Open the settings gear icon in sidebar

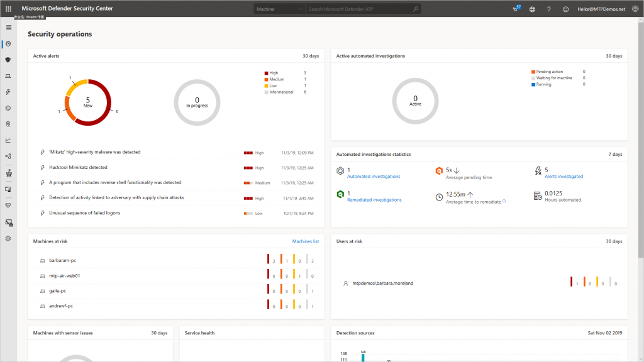[8, 238]
